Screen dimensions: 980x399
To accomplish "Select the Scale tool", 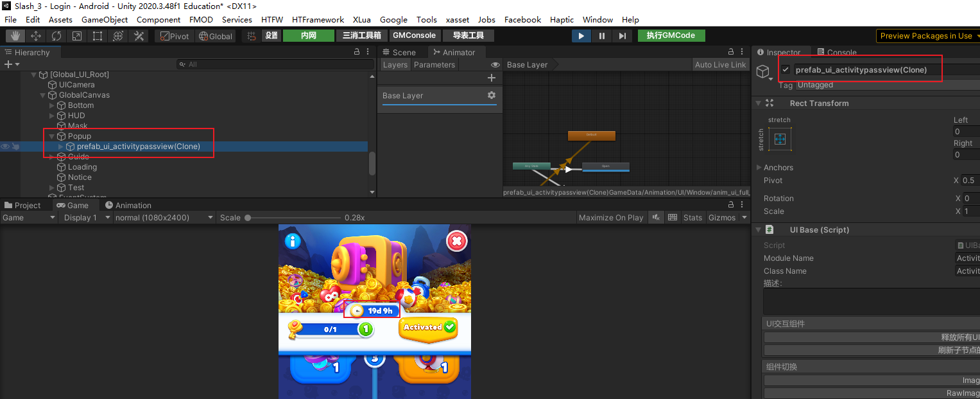I will [77, 36].
